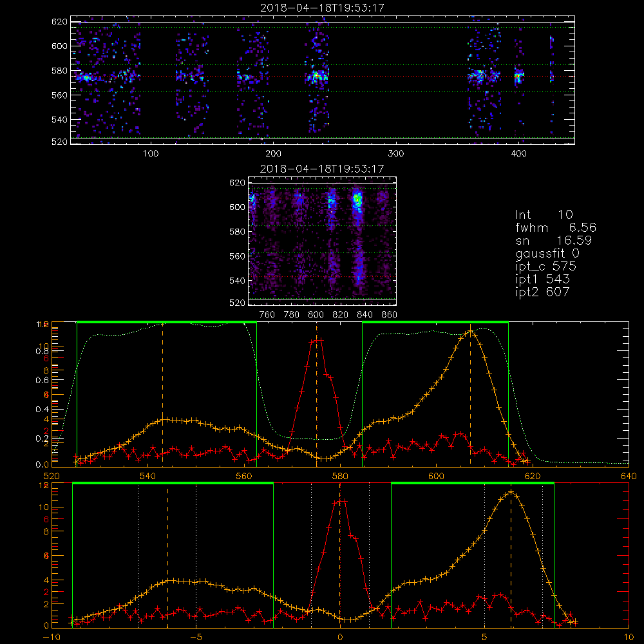Image resolution: width=644 pixels, height=644 pixels.
Task: Select the 'ipt2 607' readout
Action: click(x=542, y=292)
